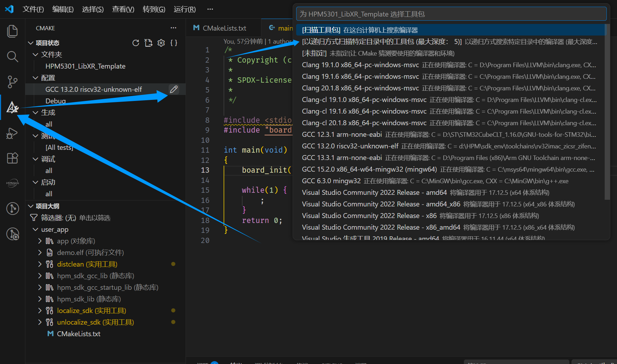
Task: Click the kit selection search input field
Action: 451,14
